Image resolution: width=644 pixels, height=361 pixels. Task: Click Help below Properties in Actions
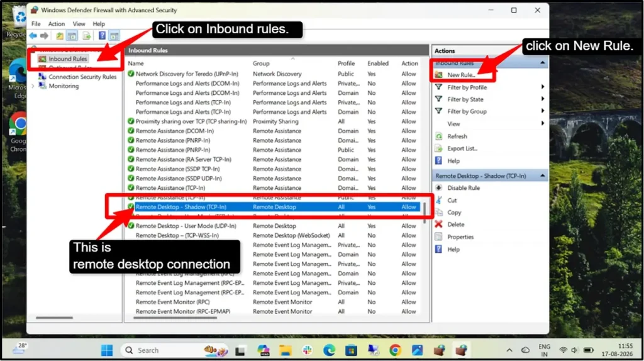(453, 249)
